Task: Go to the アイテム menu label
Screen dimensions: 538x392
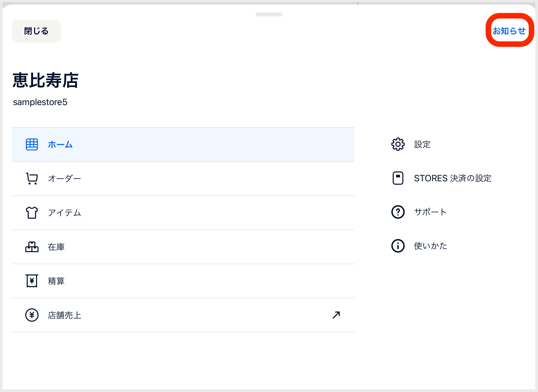Action: click(x=65, y=213)
